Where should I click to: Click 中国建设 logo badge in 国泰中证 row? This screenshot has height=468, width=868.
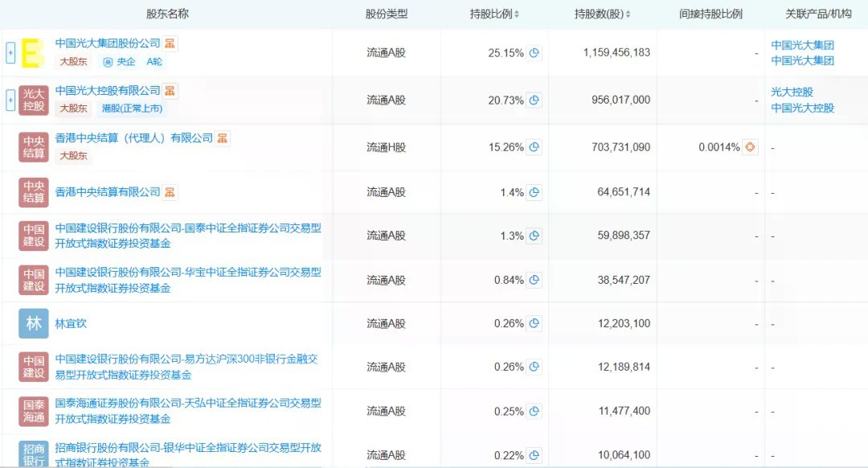click(34, 236)
